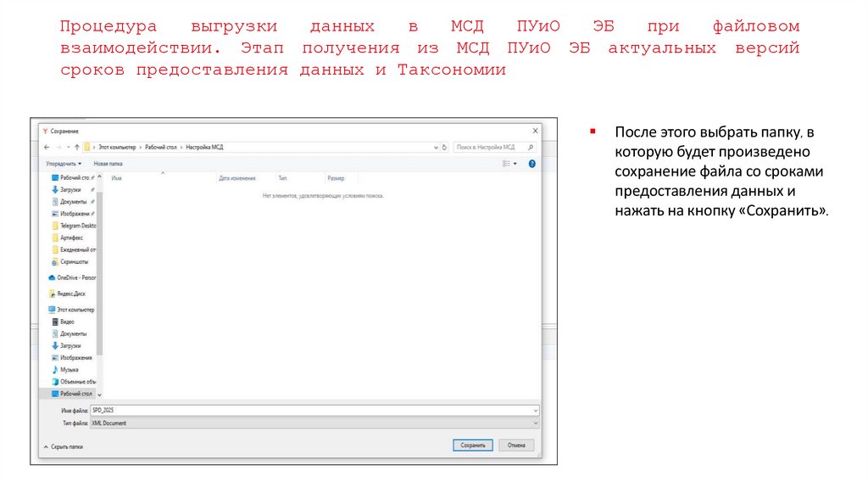This screenshot has width=868, height=487.
Task: Click Настройка МСД in the address breadcrumb
Action: [205, 148]
